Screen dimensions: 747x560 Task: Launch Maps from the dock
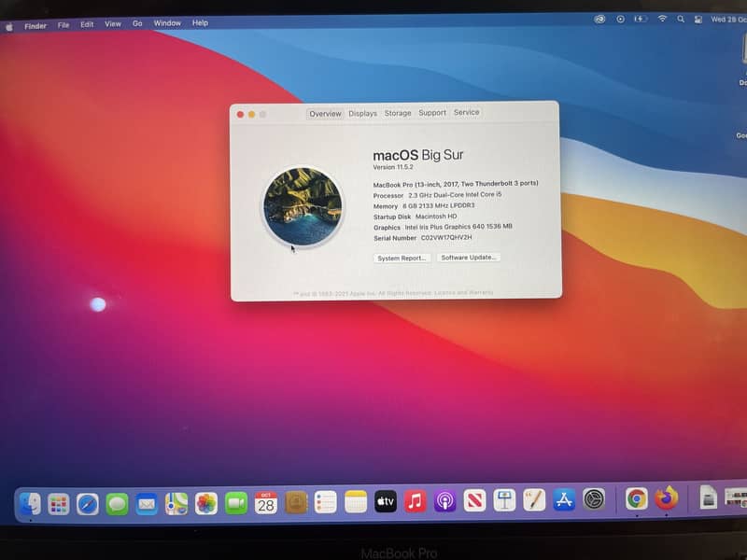[x=176, y=503]
